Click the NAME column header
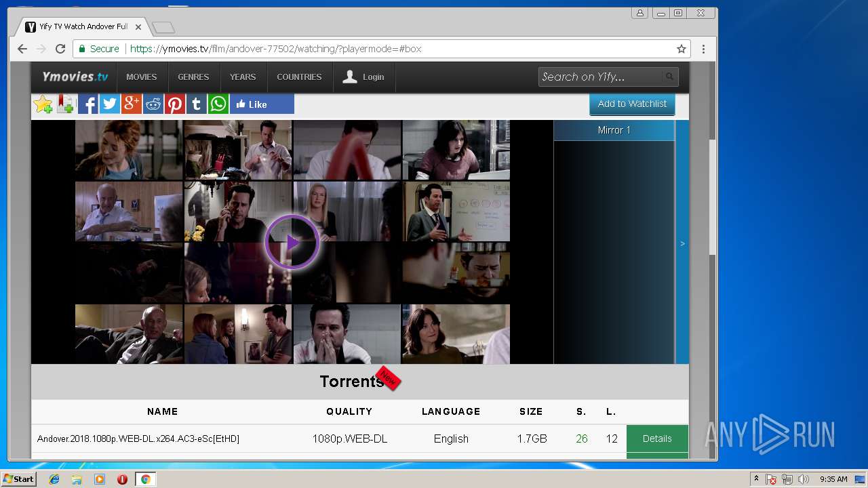The width and height of the screenshot is (868, 488). coord(163,411)
